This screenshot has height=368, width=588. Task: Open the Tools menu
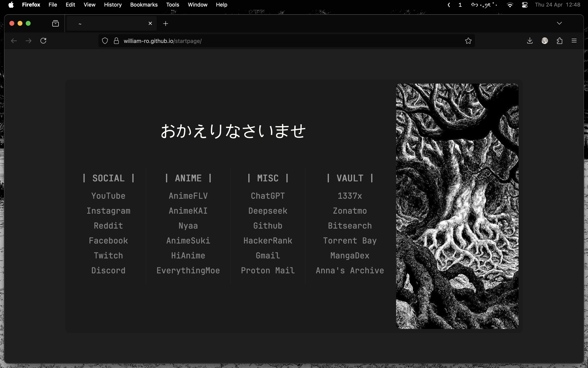point(173,5)
